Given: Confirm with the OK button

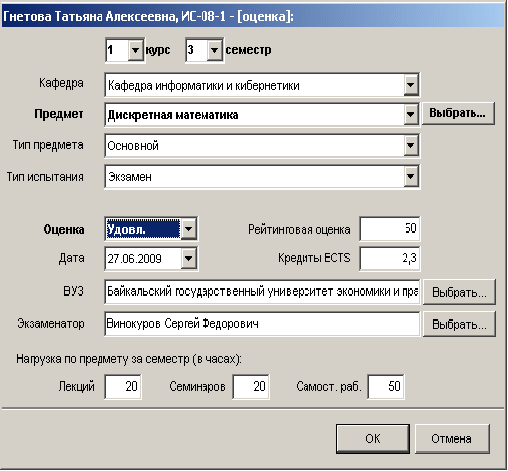Looking at the screenshot, I should pyautogui.click(x=373, y=439).
